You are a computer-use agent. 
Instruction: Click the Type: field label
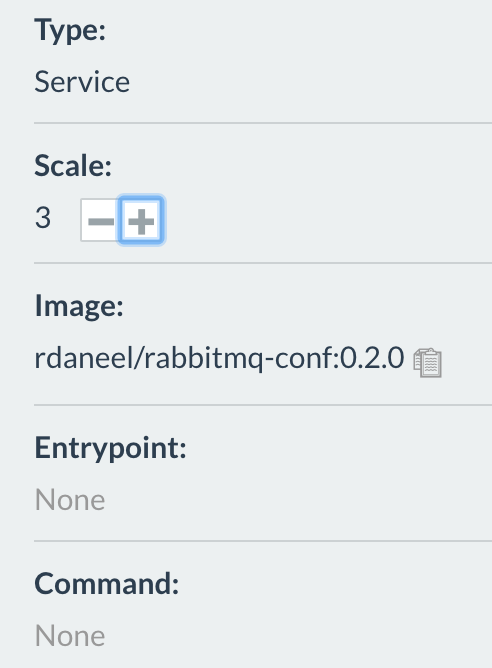(x=70, y=30)
